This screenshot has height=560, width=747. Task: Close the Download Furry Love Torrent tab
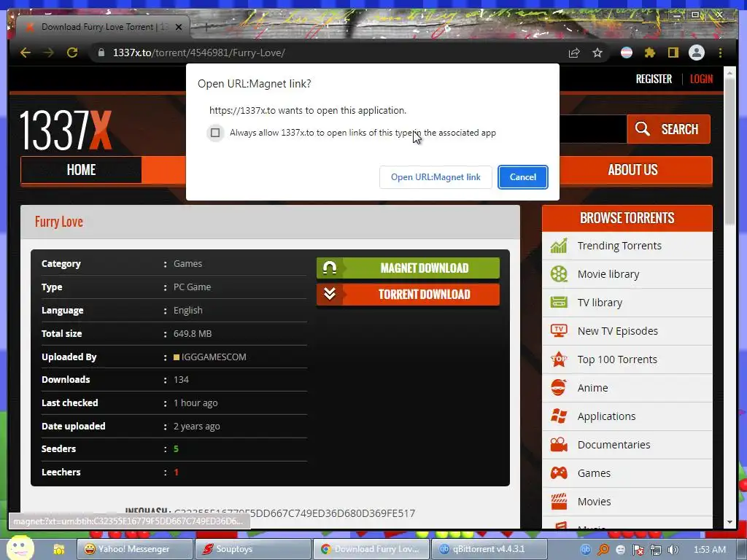(x=179, y=27)
